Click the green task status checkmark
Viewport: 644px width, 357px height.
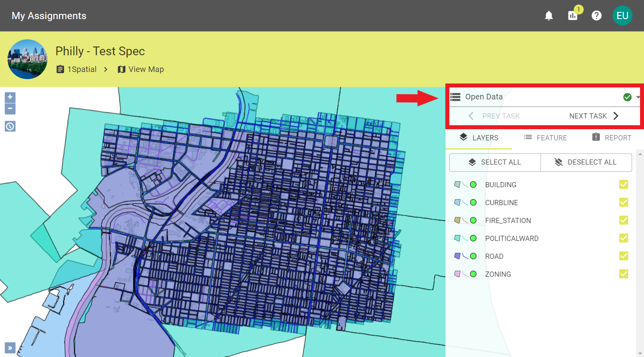point(627,97)
